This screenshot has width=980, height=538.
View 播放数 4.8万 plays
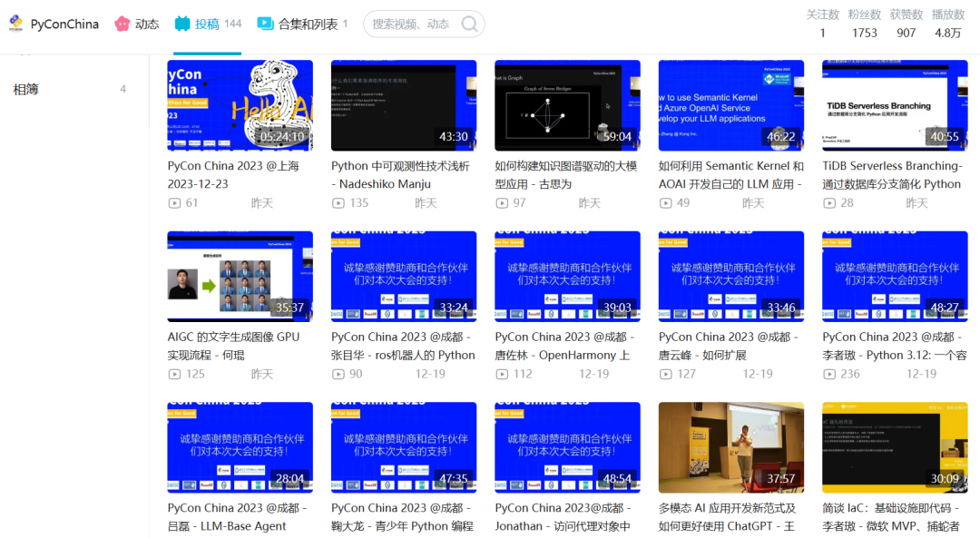948,24
